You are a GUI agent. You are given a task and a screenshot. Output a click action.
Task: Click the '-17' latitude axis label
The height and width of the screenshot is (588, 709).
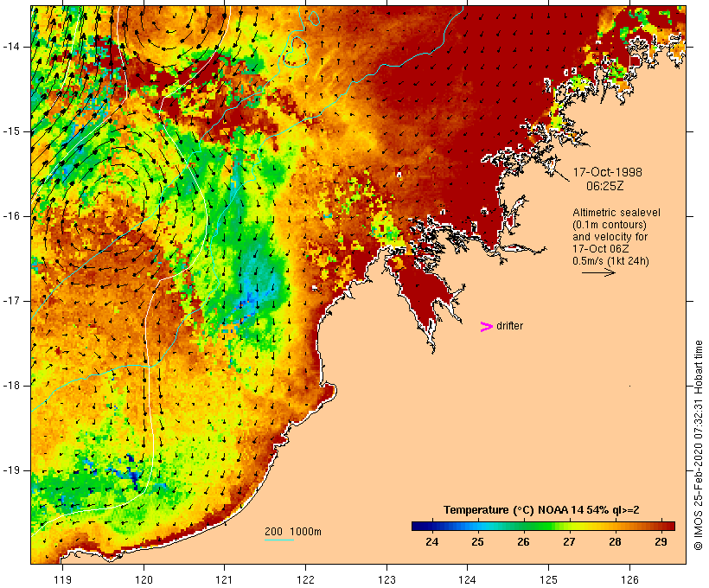pyautogui.click(x=11, y=301)
